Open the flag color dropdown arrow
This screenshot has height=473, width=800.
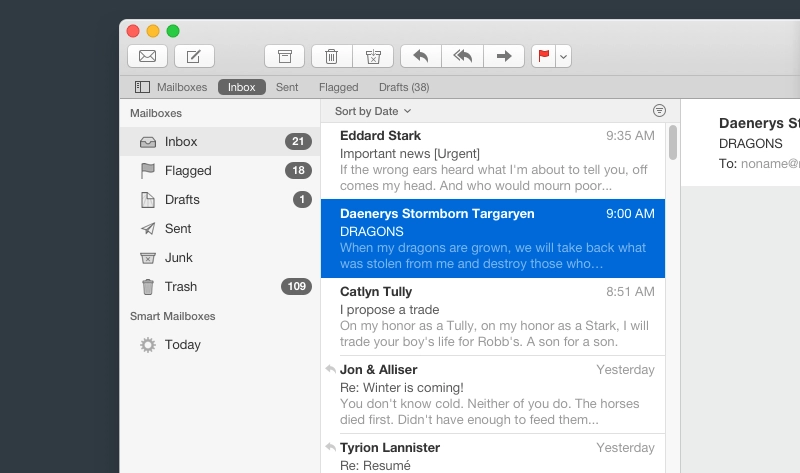coord(564,57)
